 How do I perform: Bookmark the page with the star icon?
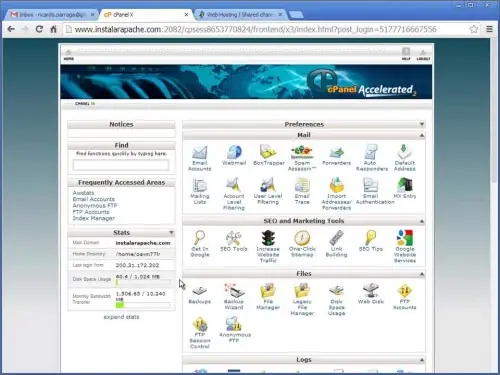[x=474, y=29]
